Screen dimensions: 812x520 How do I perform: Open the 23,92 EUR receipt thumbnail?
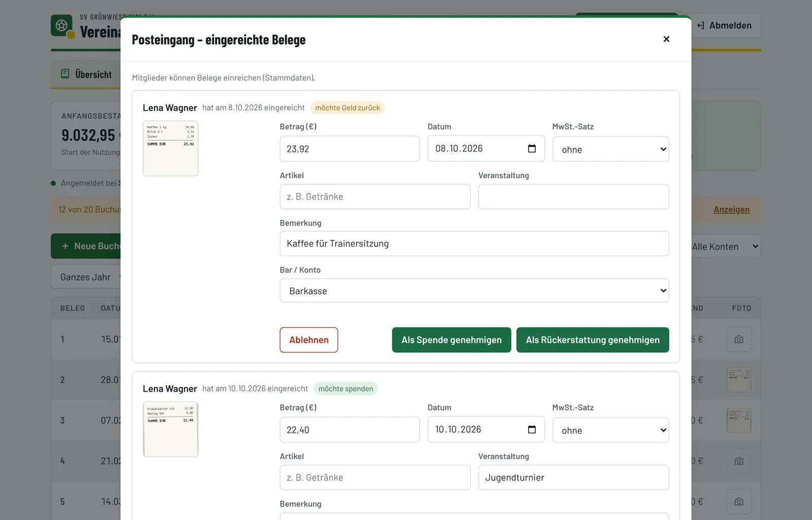click(171, 149)
